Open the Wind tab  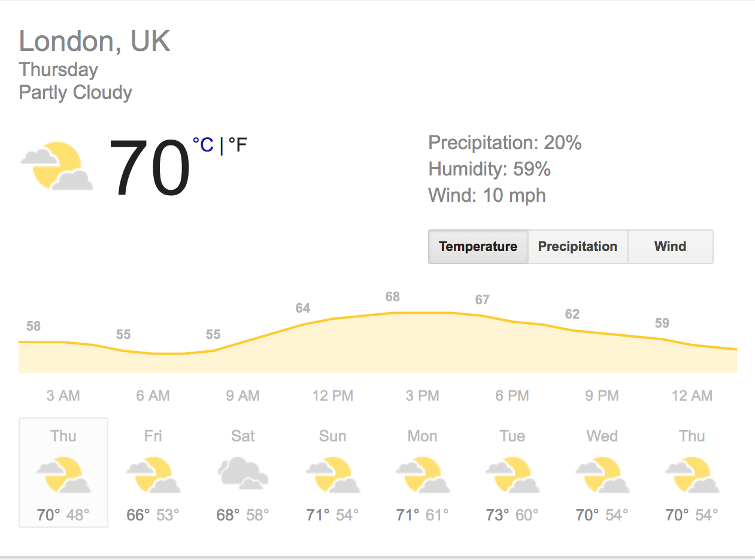click(671, 247)
